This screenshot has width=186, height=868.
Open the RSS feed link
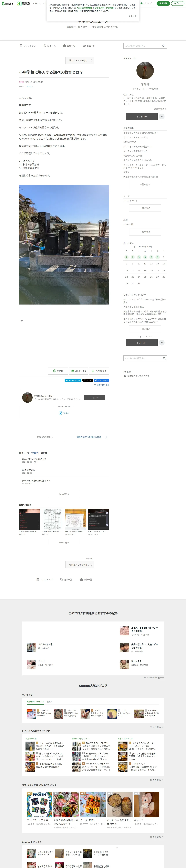point(127,372)
